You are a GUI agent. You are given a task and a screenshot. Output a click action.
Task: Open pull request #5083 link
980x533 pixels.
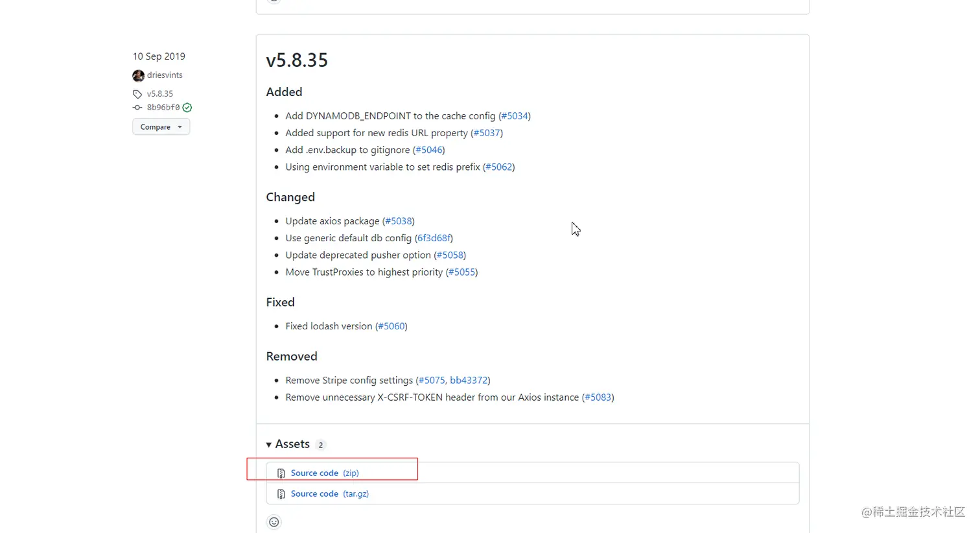click(x=598, y=397)
